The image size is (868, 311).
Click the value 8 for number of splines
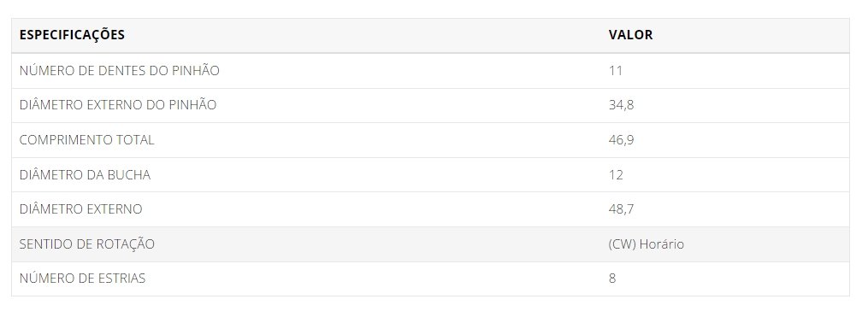tap(612, 279)
